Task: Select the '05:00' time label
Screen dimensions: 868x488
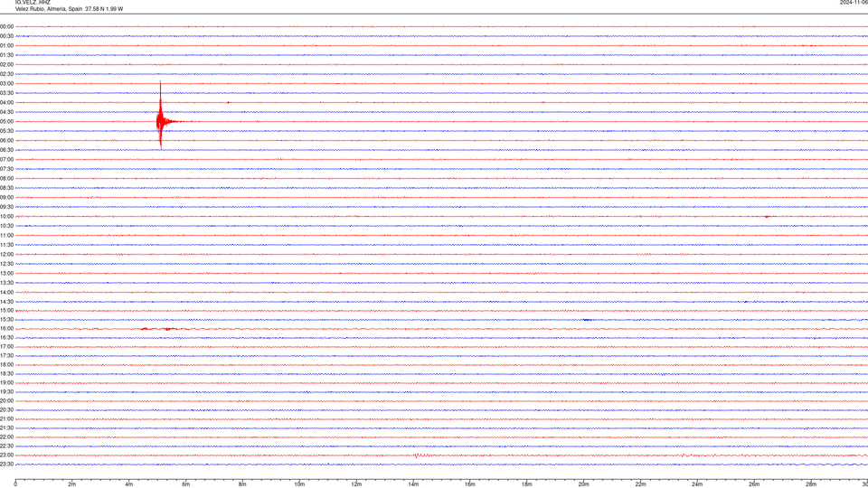Action: [6, 122]
